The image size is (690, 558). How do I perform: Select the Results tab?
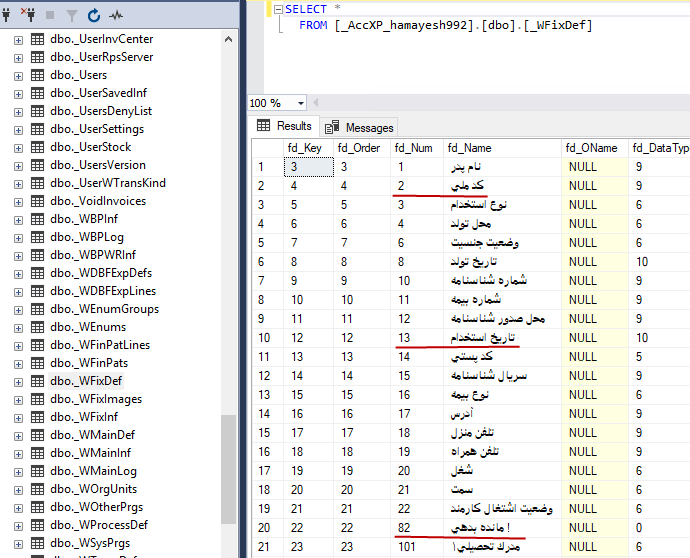tap(284, 126)
